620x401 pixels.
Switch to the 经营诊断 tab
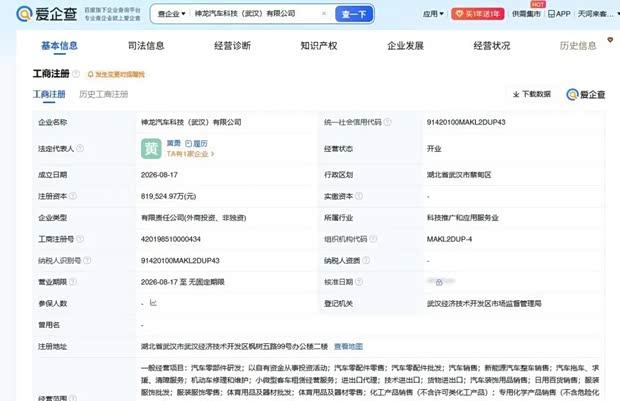pos(232,46)
